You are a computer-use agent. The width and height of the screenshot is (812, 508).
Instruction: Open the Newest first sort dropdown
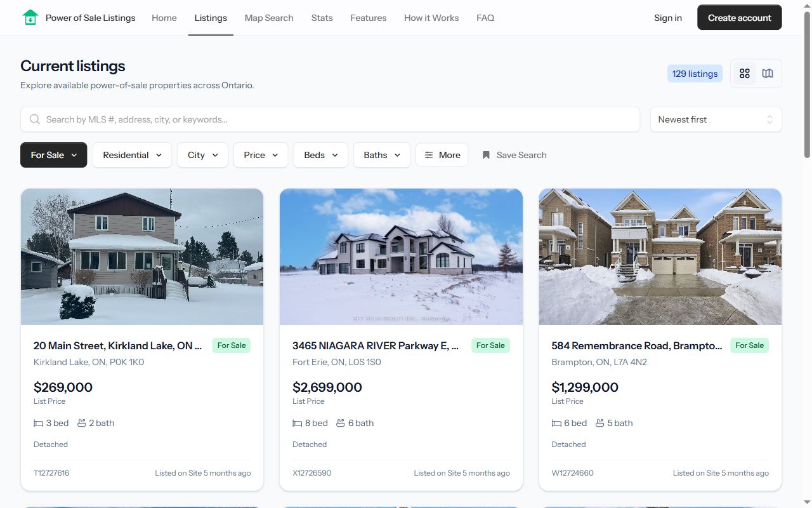[x=716, y=119]
